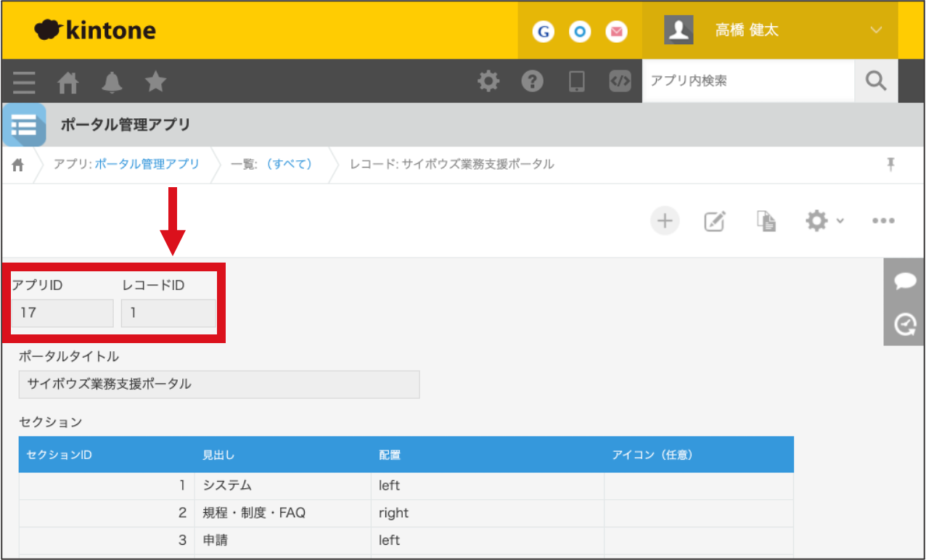Click the app list icon beside ポータル管理アプリ

point(24,125)
